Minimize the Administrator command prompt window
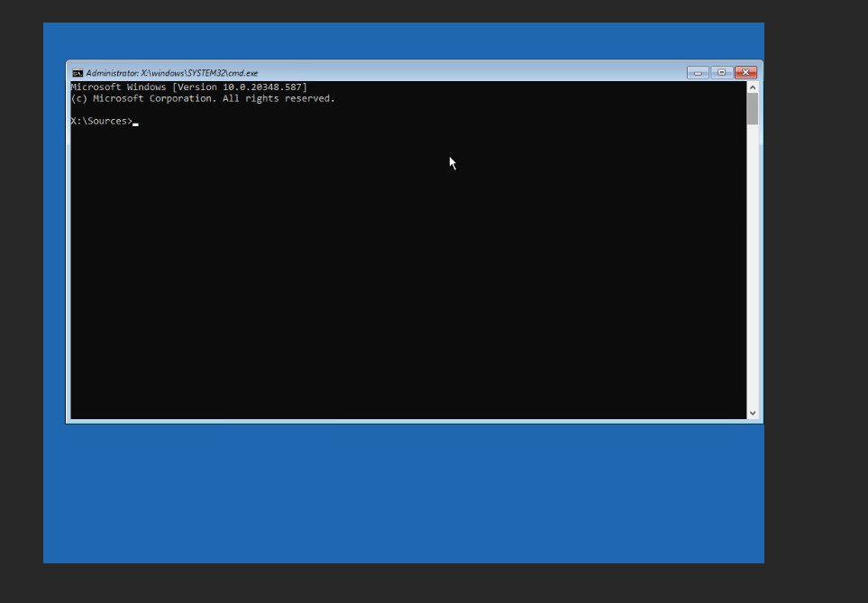The width and height of the screenshot is (868, 603). [698, 73]
